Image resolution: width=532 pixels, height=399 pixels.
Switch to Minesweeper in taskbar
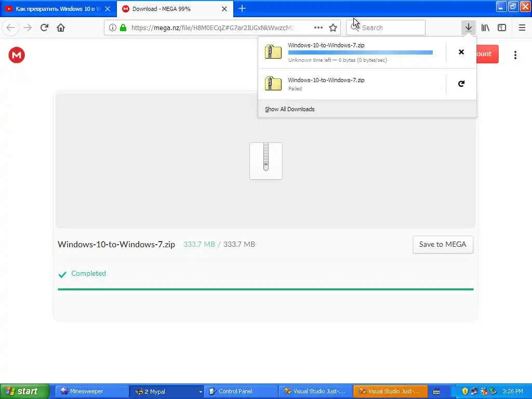pyautogui.click(x=91, y=391)
